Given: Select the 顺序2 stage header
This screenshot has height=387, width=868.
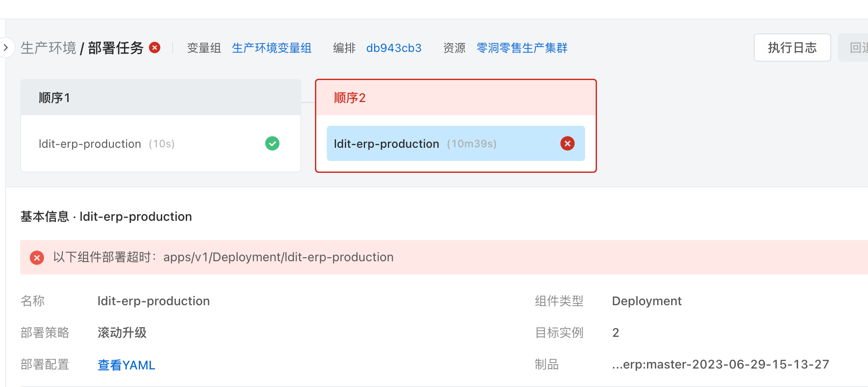Looking at the screenshot, I should 456,98.
